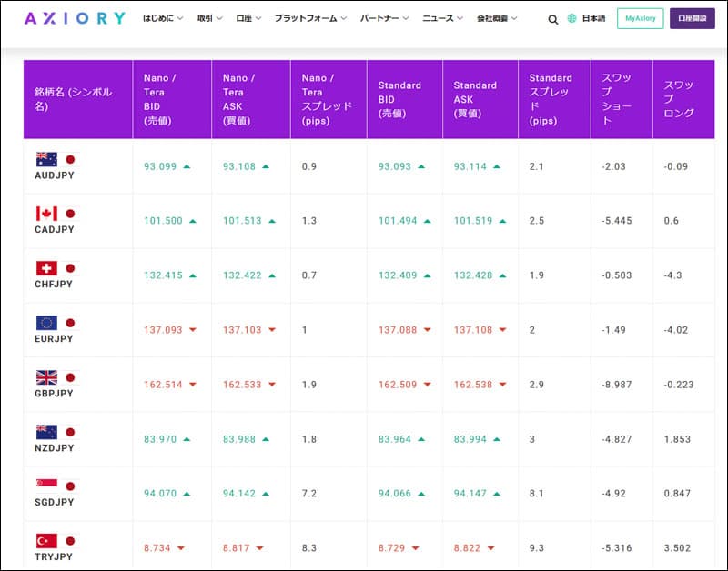Viewport: 728px width, 571px height.
Task: Click the search magnifier icon
Action: tap(552, 17)
